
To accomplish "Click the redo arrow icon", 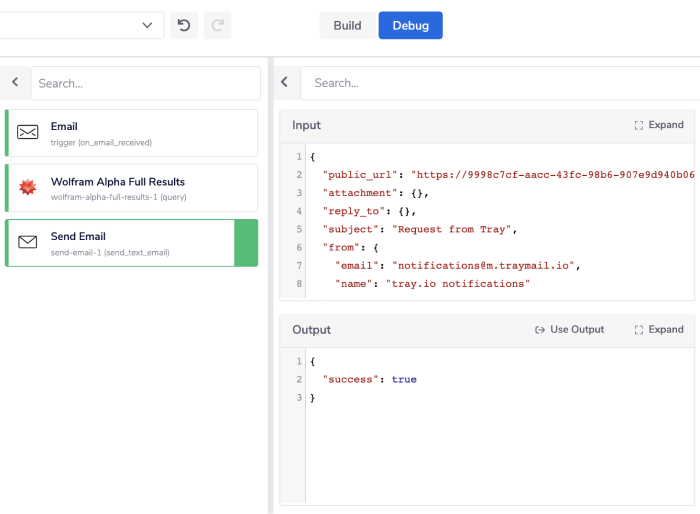I will pyautogui.click(x=217, y=25).
